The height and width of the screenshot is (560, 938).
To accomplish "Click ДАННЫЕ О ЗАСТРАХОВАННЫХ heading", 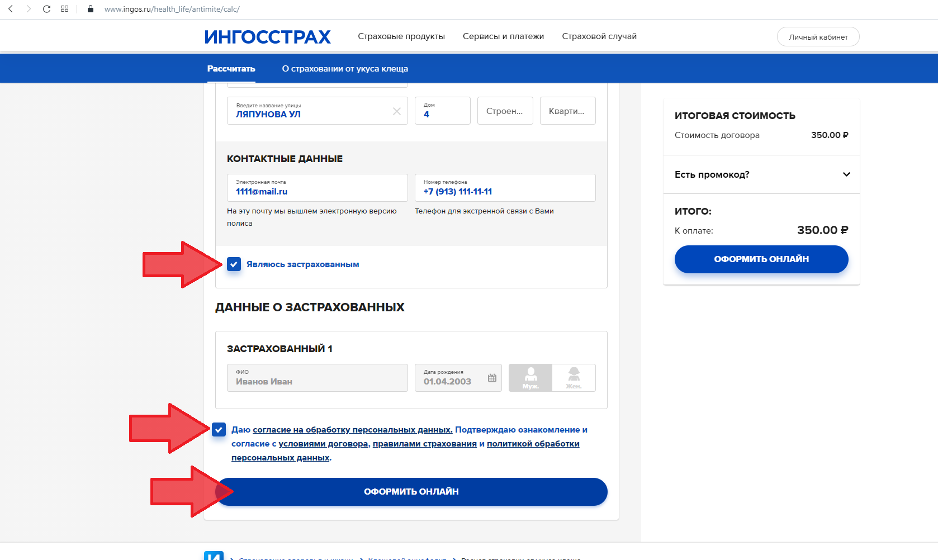I will click(310, 307).
